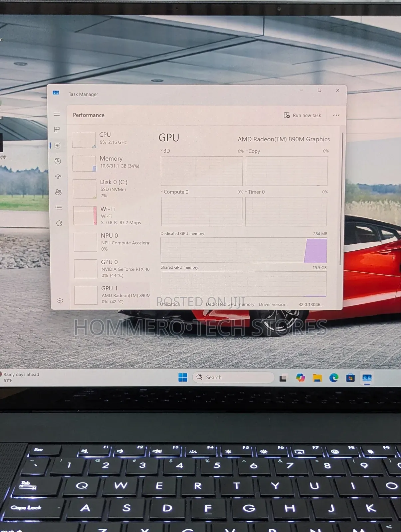The height and width of the screenshot is (532, 401).
Task: Click the taskbar Search box
Action: click(233, 377)
